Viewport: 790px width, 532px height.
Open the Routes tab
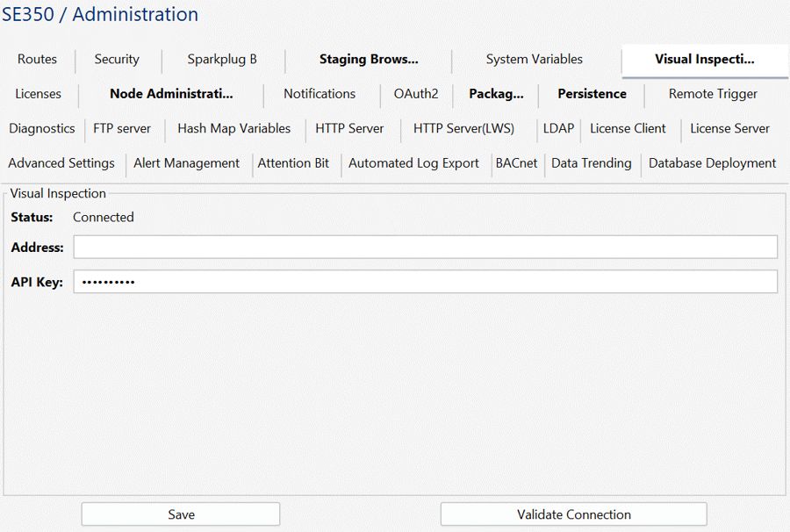37,60
